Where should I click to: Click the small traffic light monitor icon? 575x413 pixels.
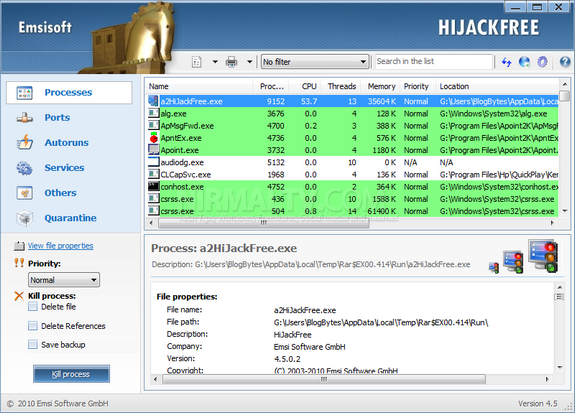click(x=494, y=268)
